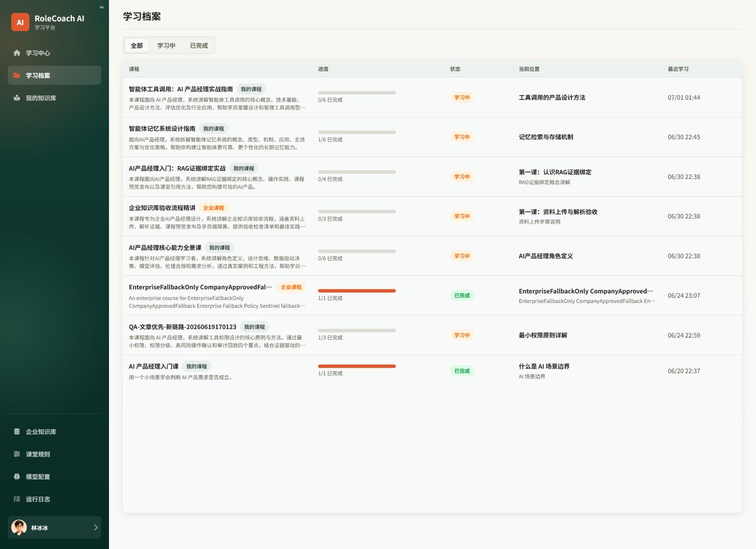Expand the 林冰冰 account menu chevron
Viewport: 756px width, 549px height.
point(96,527)
